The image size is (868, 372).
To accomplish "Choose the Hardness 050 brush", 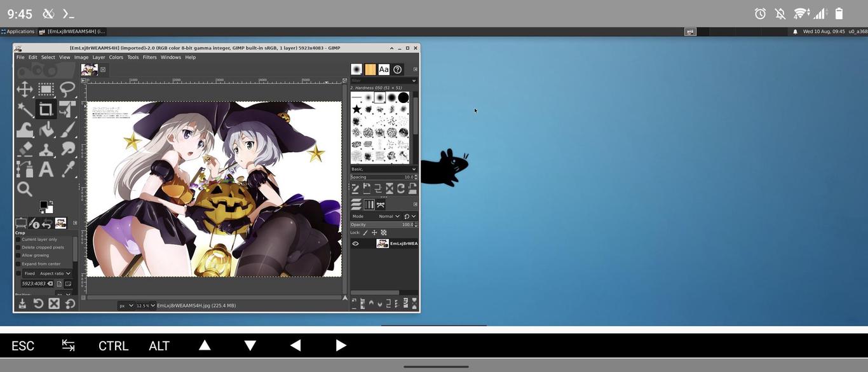I will (x=379, y=97).
